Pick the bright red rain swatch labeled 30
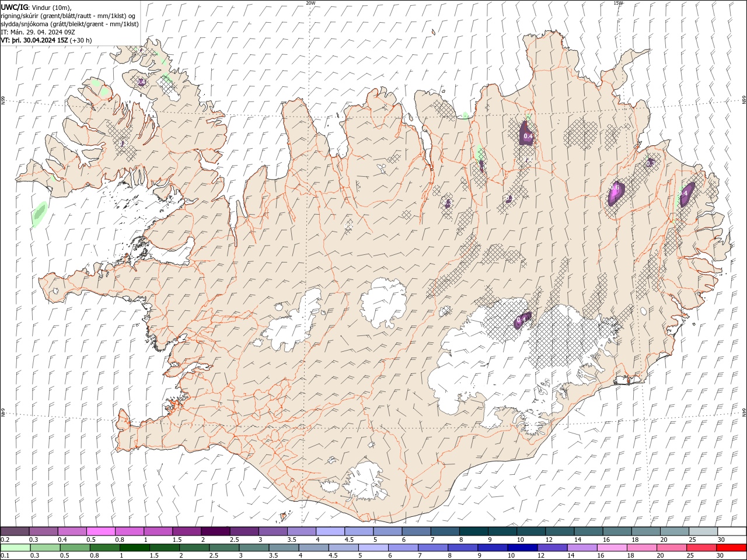 (731, 548)
